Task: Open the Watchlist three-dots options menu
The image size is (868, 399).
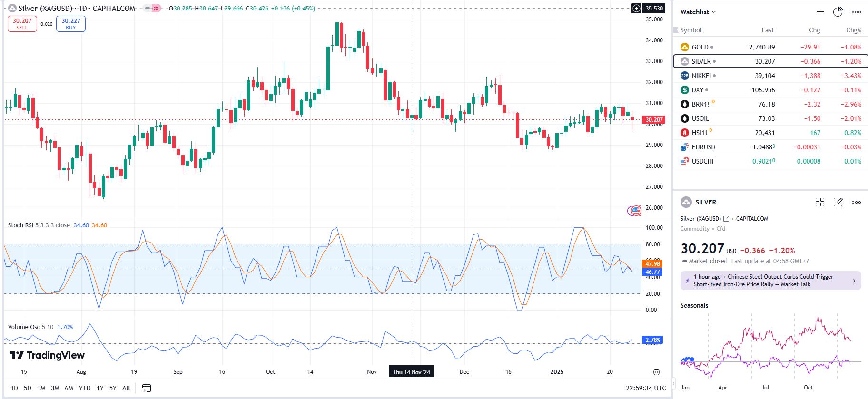Action: (856, 12)
